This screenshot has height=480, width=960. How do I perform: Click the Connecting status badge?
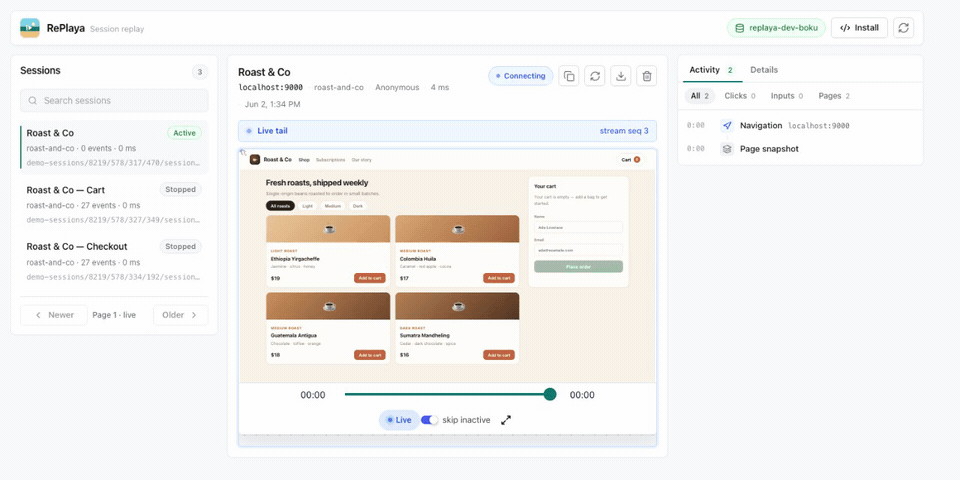coord(520,76)
